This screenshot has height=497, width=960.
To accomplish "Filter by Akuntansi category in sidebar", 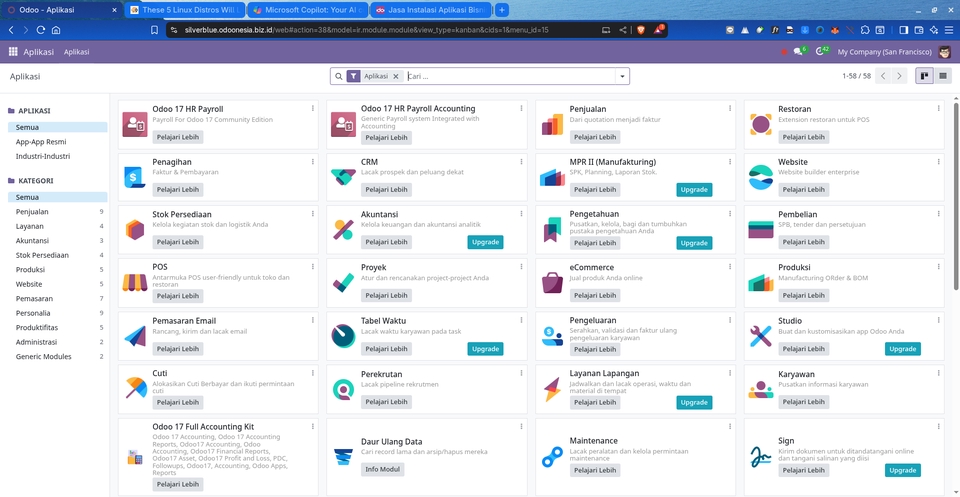I will [32, 240].
